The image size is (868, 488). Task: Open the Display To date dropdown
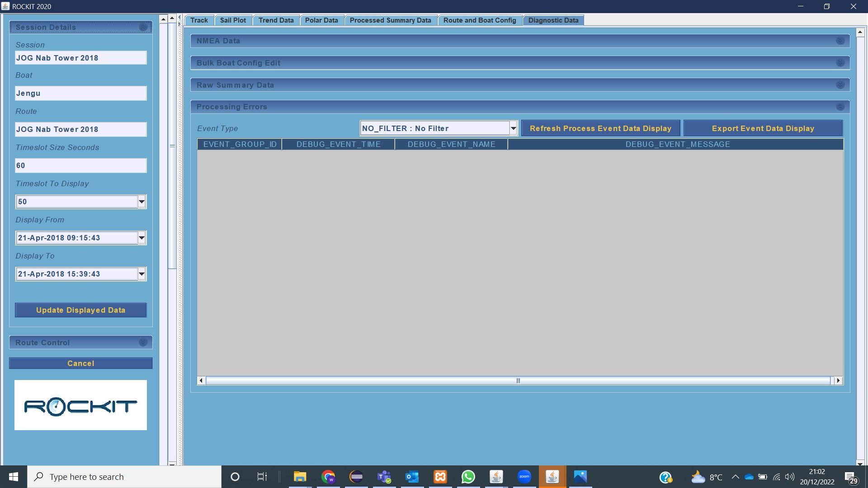click(142, 274)
